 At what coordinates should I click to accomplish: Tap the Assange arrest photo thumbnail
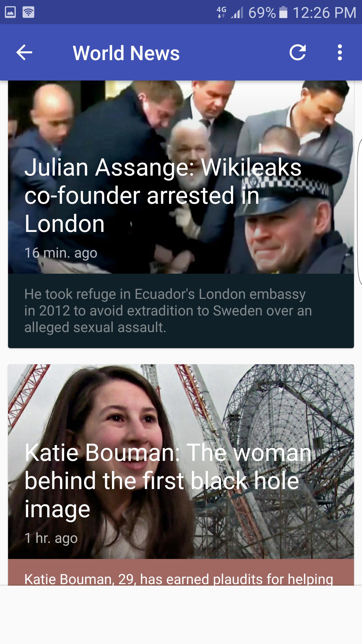[181, 177]
